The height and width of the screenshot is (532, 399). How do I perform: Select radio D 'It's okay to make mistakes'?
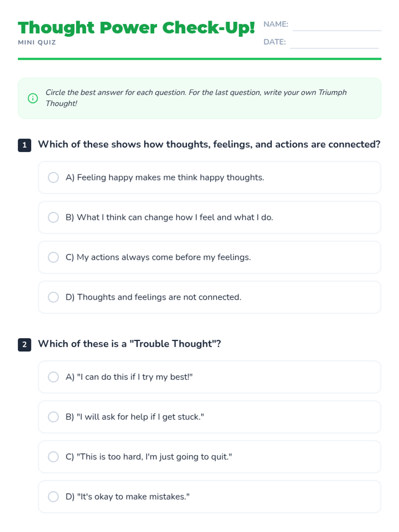(x=53, y=497)
